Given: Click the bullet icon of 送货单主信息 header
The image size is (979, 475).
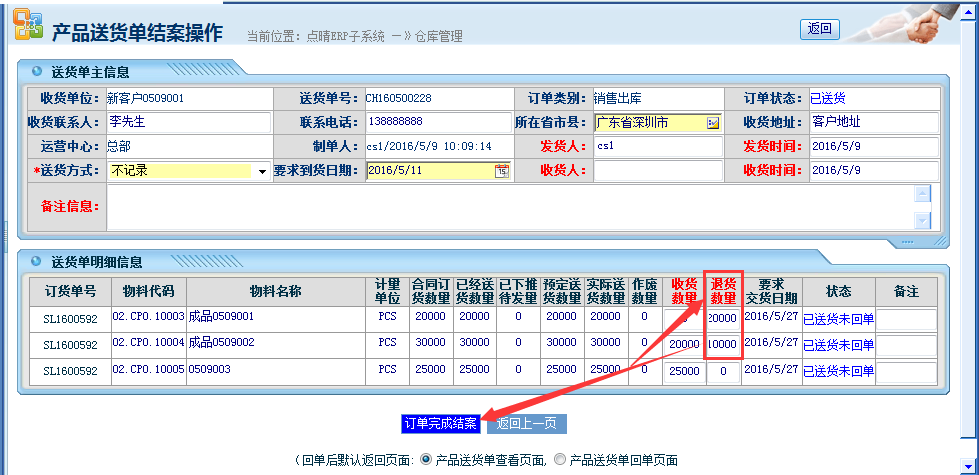Looking at the screenshot, I should point(37,72).
